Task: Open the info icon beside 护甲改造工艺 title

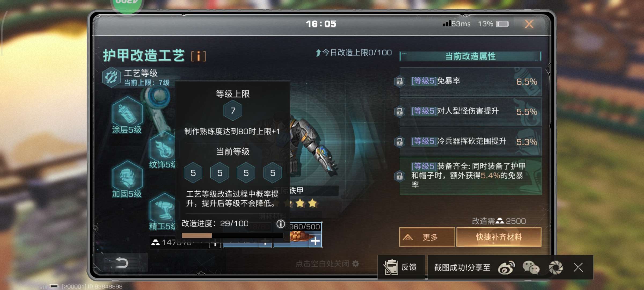Action: [x=199, y=56]
